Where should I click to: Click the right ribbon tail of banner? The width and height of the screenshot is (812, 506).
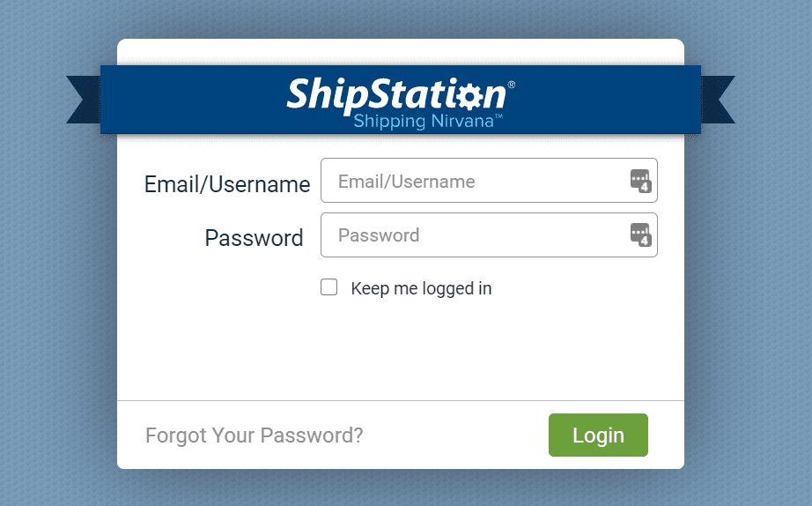click(x=718, y=98)
